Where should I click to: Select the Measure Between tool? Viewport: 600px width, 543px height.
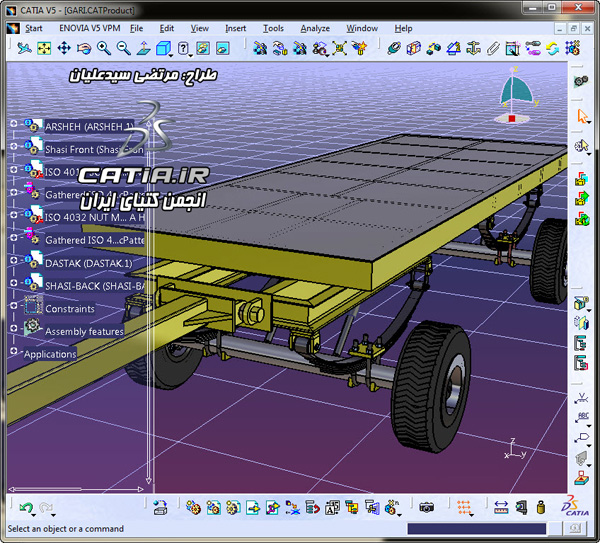501,508
